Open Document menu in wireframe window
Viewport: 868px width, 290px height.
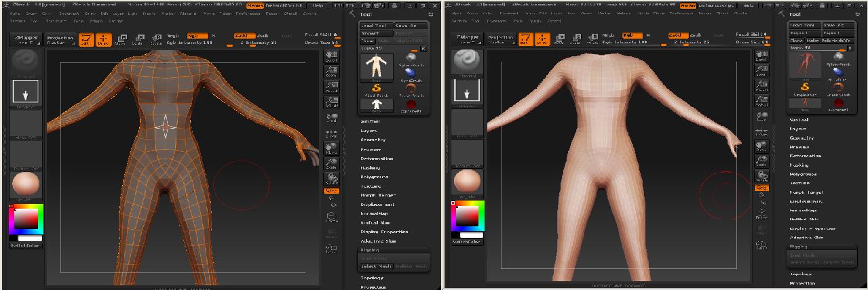[x=69, y=13]
